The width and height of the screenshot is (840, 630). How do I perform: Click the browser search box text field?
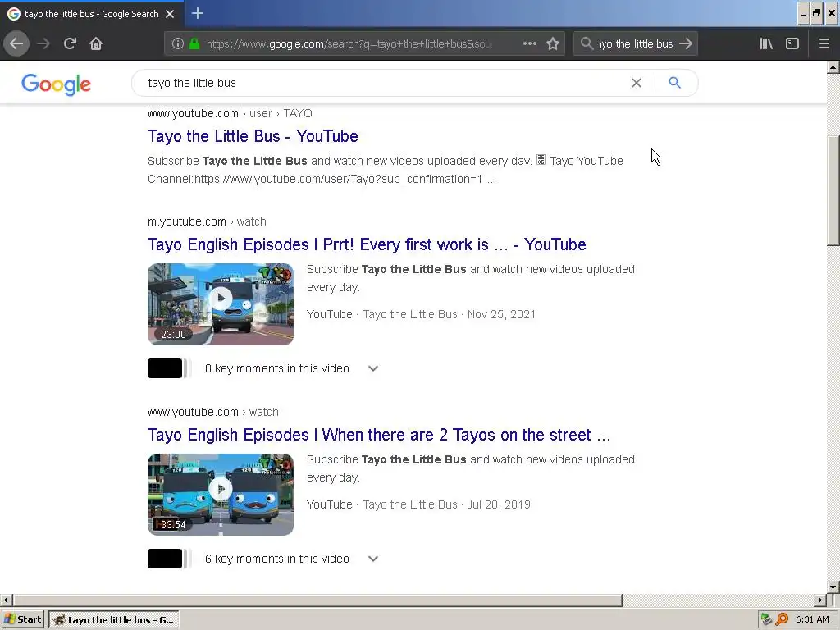point(636,43)
